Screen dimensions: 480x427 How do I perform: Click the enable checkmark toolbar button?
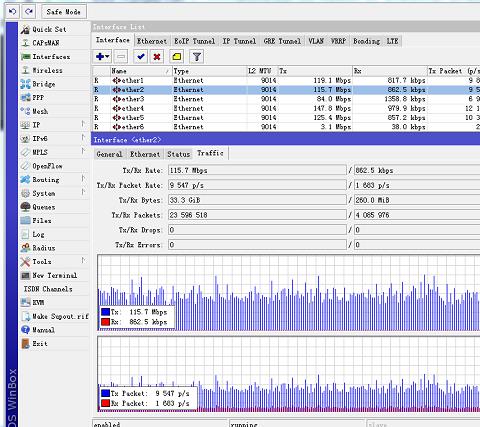point(141,57)
